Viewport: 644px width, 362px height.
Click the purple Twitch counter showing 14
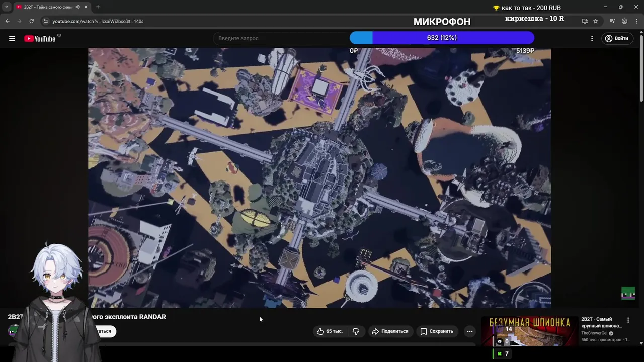(x=504, y=329)
